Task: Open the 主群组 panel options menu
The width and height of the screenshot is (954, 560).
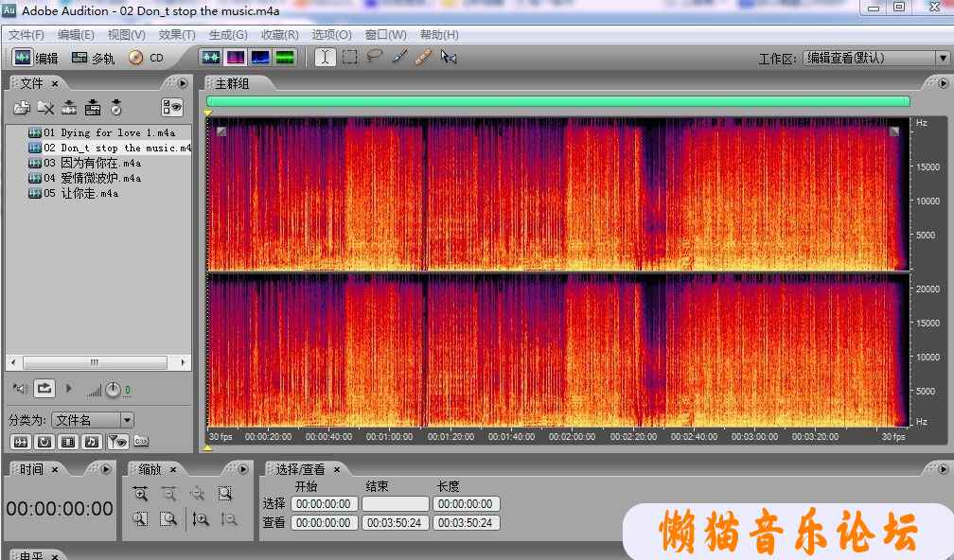Action: pos(943,83)
